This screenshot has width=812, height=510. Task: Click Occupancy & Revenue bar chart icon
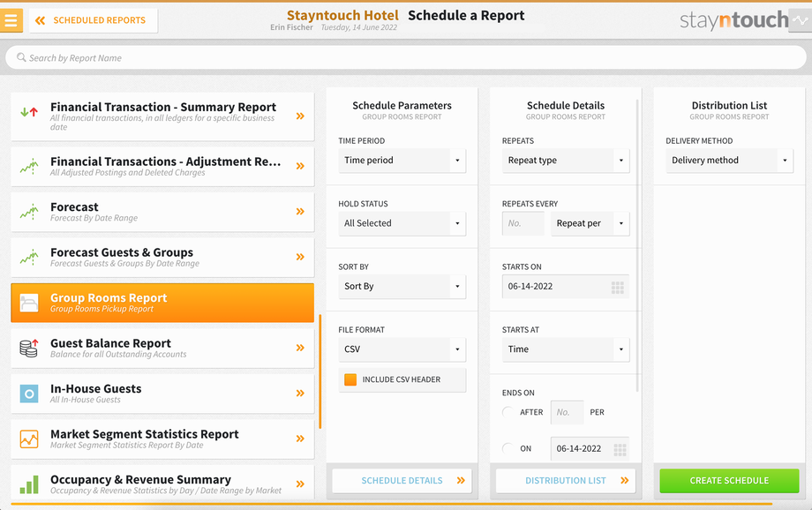pyautogui.click(x=29, y=484)
